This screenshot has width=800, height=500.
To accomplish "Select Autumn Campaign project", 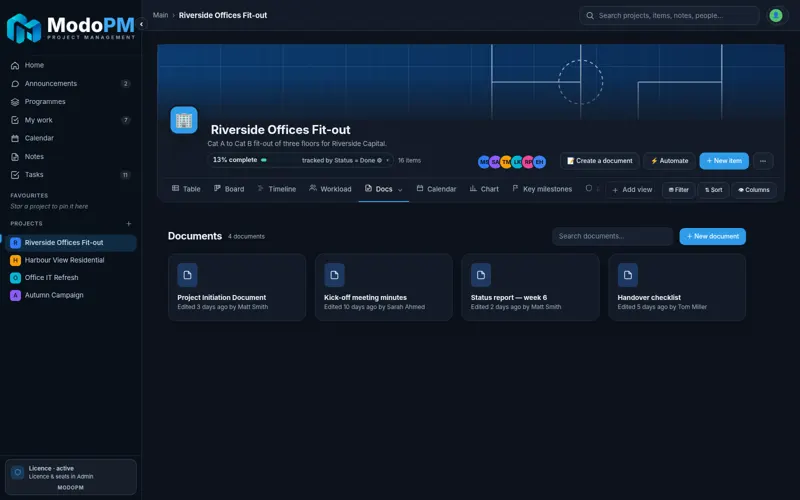I will pos(70,295).
